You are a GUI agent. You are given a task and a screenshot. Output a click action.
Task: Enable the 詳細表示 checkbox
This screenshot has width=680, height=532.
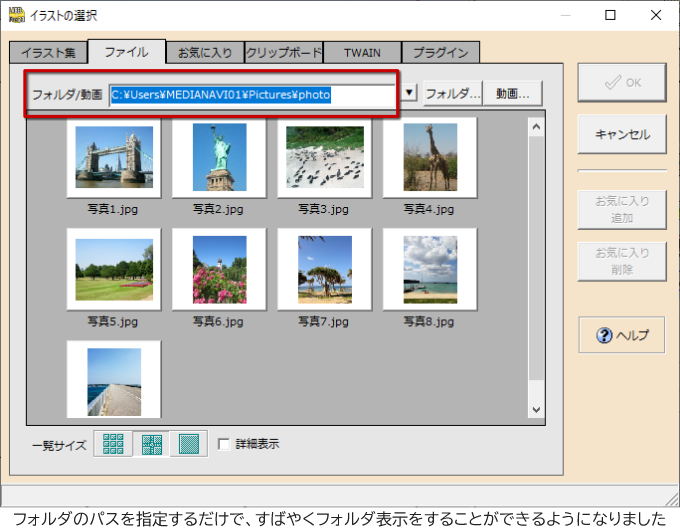pos(225,444)
